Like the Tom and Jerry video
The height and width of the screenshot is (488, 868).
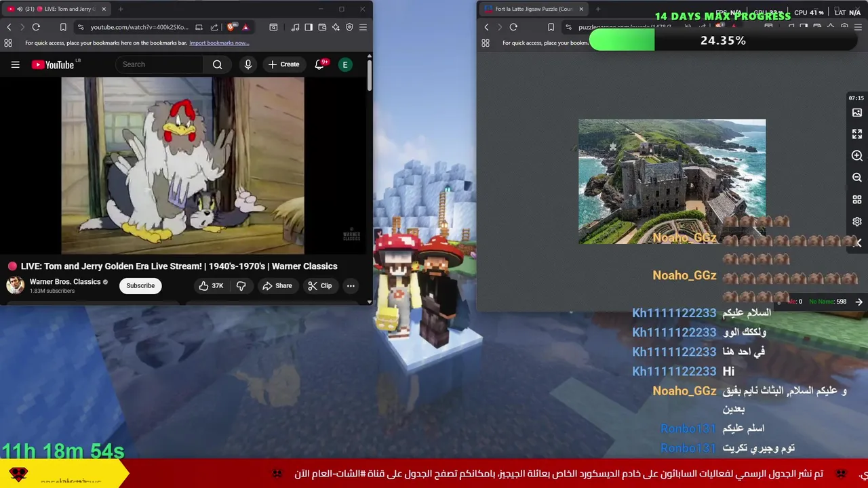pyautogui.click(x=211, y=286)
